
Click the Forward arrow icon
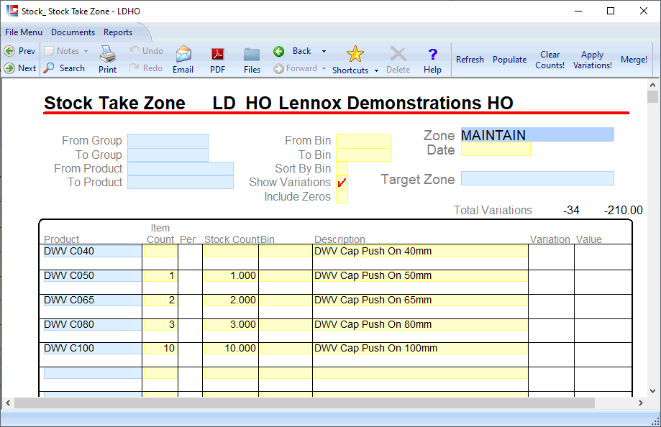pos(278,68)
